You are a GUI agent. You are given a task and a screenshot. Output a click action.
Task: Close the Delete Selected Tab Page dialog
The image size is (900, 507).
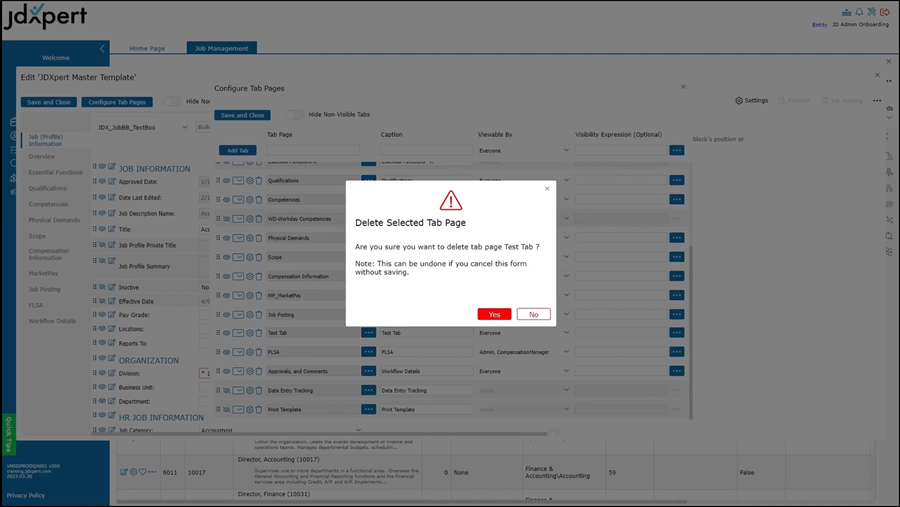[x=547, y=188]
